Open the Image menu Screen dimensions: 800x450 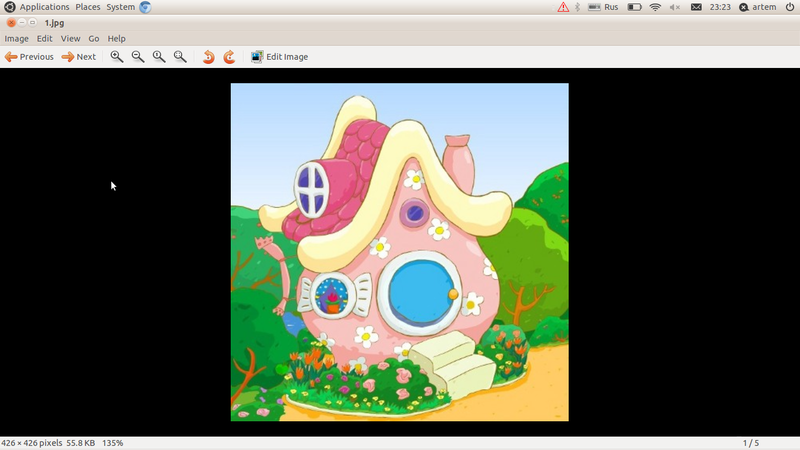click(x=16, y=39)
